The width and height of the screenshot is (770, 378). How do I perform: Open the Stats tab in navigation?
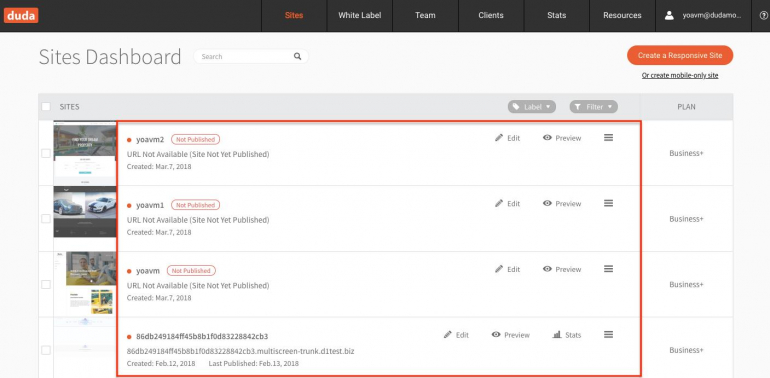point(556,16)
